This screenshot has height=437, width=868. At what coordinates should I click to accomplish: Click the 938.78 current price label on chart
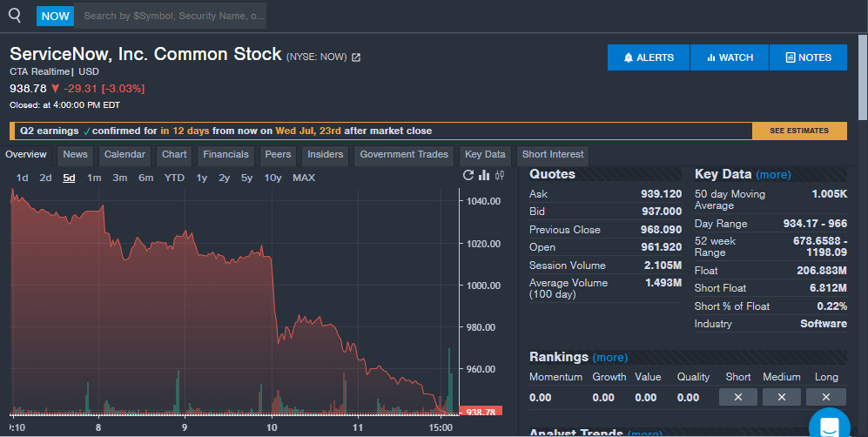[x=481, y=412]
